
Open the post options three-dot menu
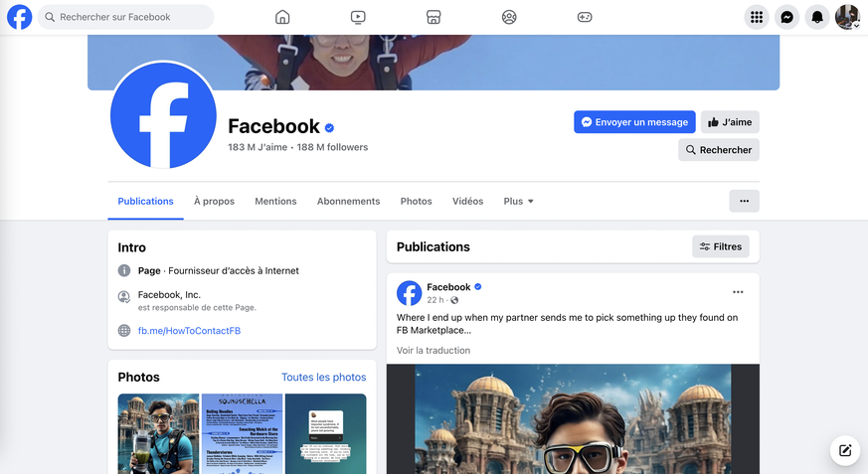(738, 292)
